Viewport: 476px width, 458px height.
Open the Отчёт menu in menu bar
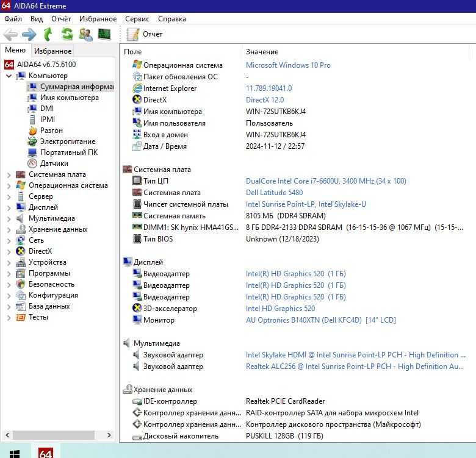[61, 19]
